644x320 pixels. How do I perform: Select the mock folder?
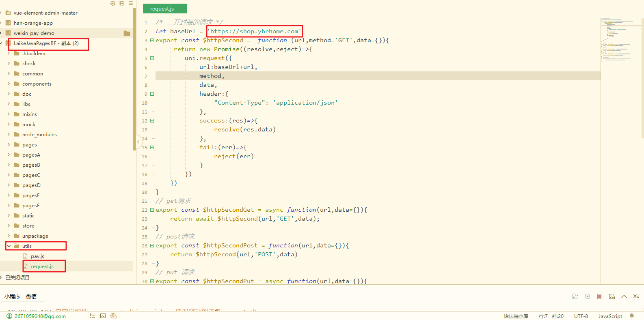coord(29,125)
